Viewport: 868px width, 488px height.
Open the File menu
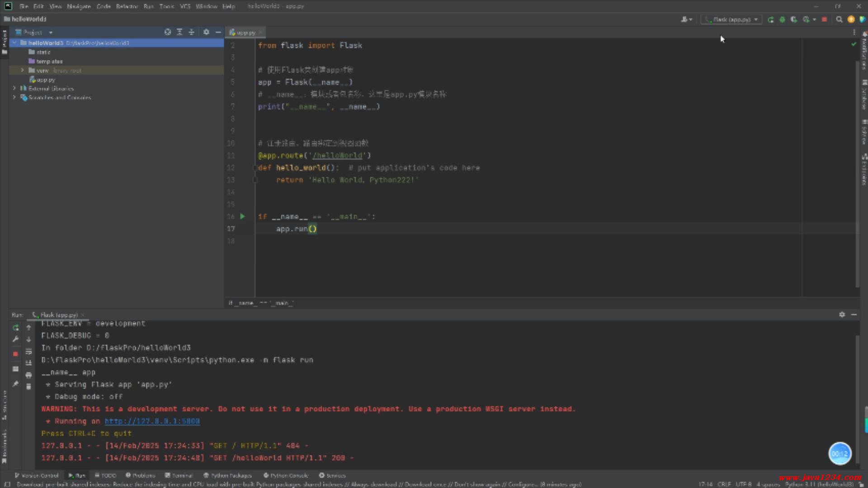coord(24,6)
